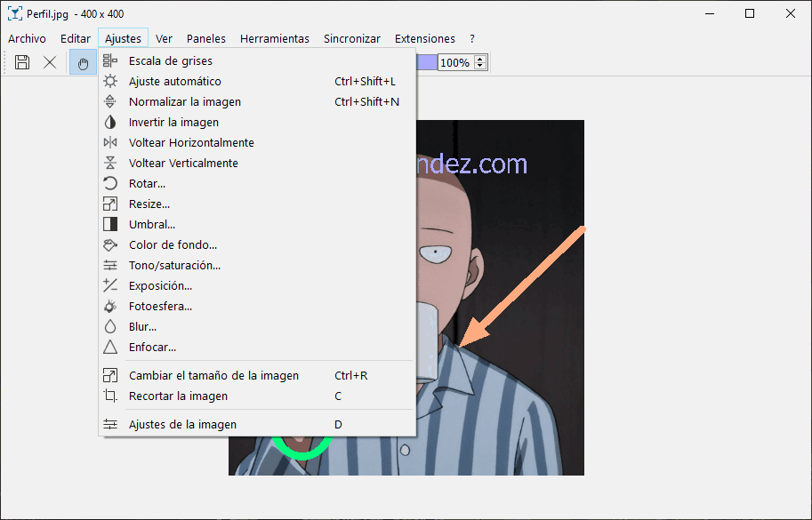Image resolution: width=812 pixels, height=520 pixels.
Task: Click the lavender color swatch in toolbar
Action: (426, 62)
